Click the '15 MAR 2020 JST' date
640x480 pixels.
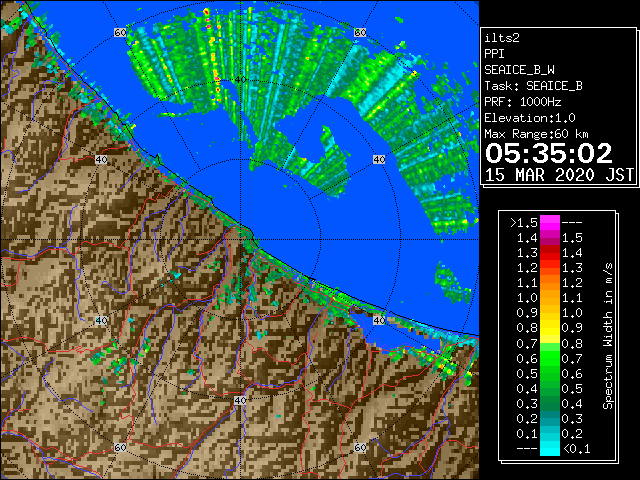tap(559, 175)
